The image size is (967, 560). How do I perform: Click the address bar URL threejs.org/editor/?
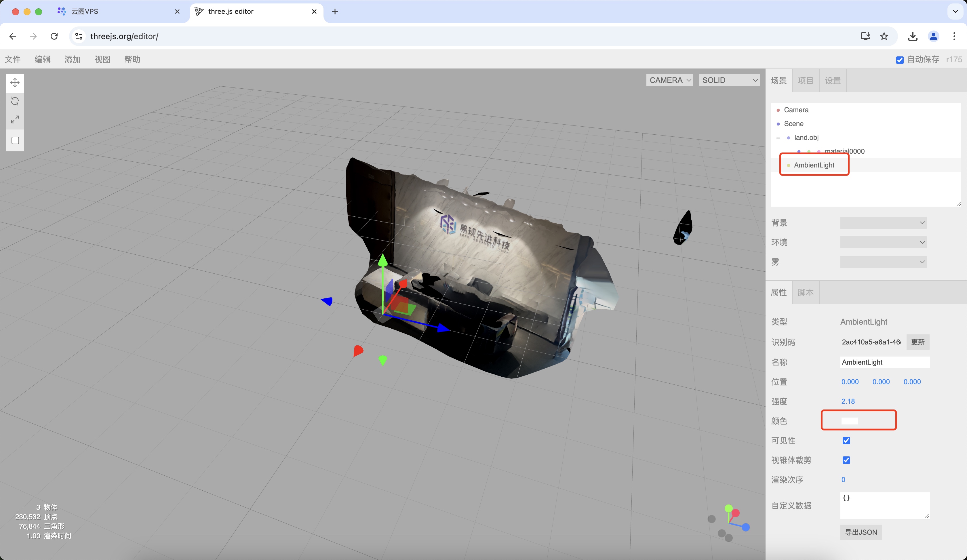point(124,36)
